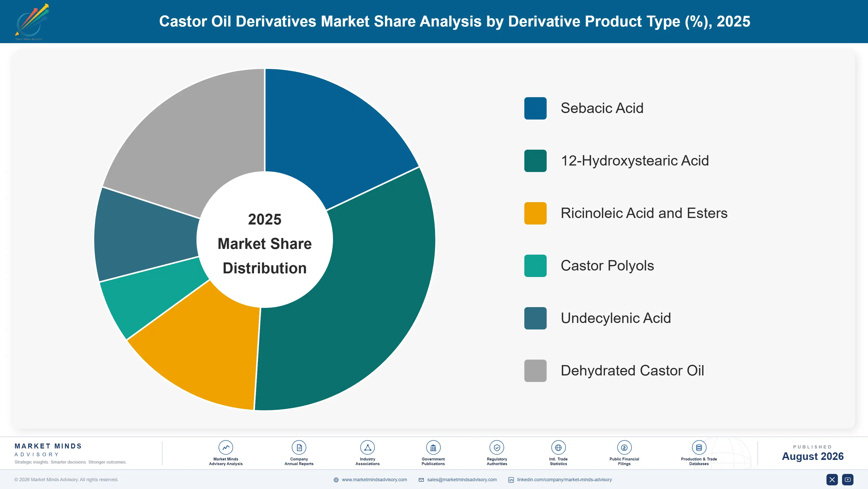Screen dimensions: 868x489
Task: Click the Sebacic Acid blue legend swatch
Action: click(535, 108)
